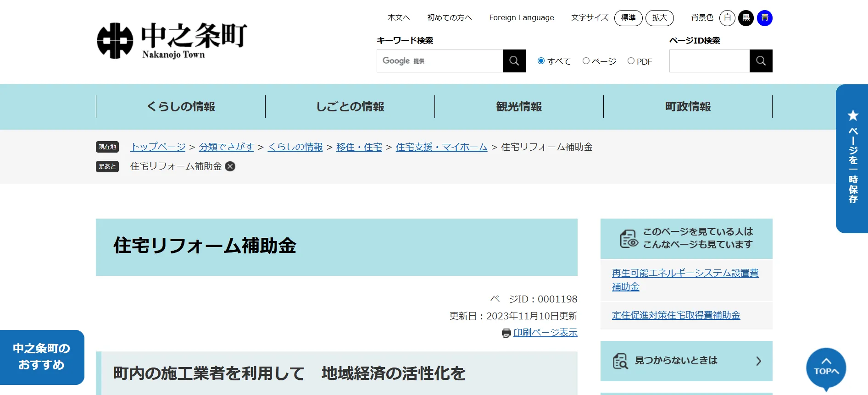The width and height of the screenshot is (868, 395).
Task: Choose blue 青 background color
Action: tap(765, 18)
